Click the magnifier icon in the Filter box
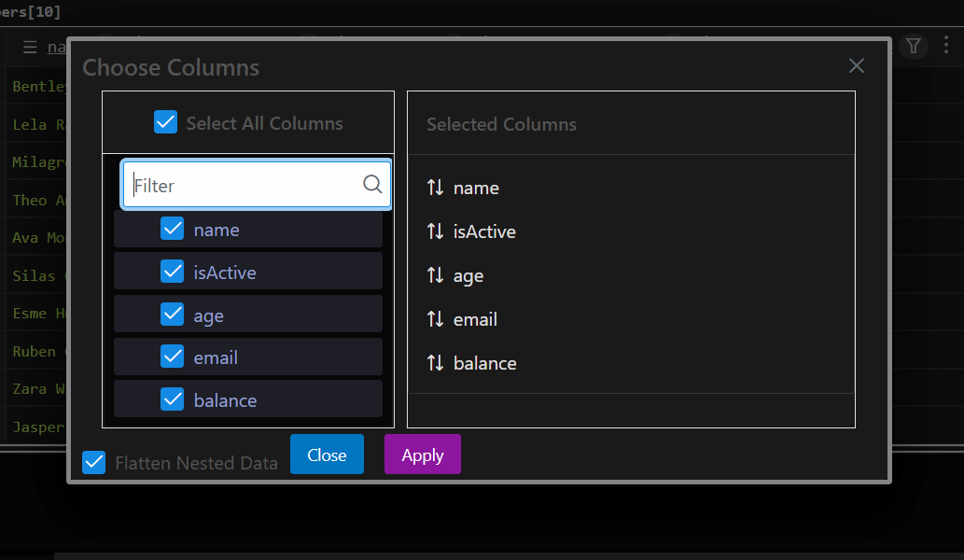 click(x=372, y=184)
